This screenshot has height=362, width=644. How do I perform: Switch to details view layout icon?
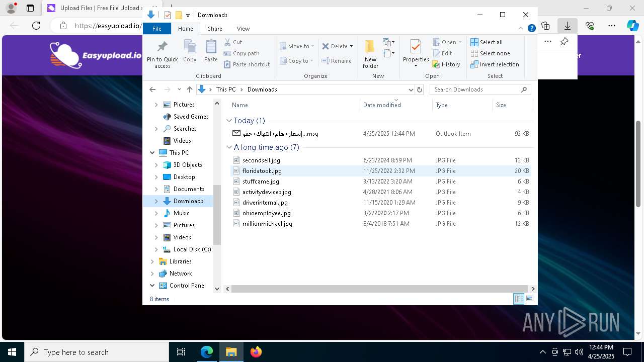(x=519, y=299)
